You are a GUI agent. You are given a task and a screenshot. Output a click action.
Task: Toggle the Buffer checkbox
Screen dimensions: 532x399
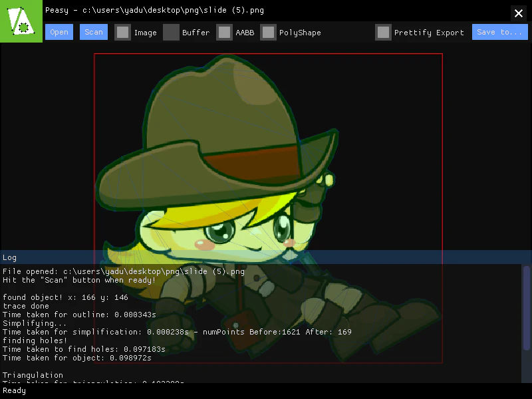pyautogui.click(x=171, y=32)
